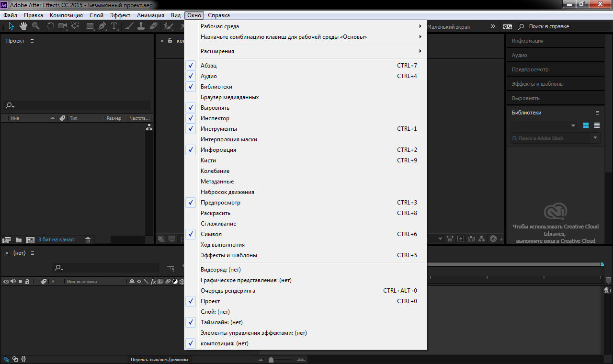Select the Roto Brush tool
This screenshot has width=613, height=364.
point(168,26)
